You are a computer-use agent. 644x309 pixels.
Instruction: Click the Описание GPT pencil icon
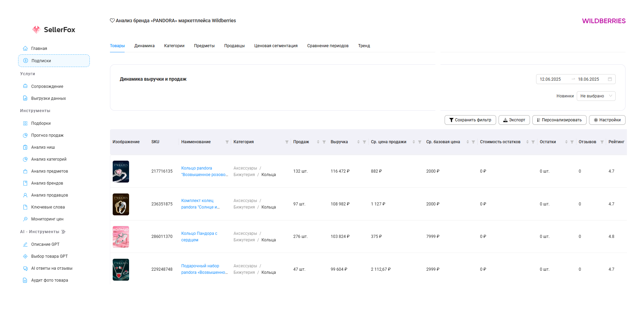pos(25,244)
